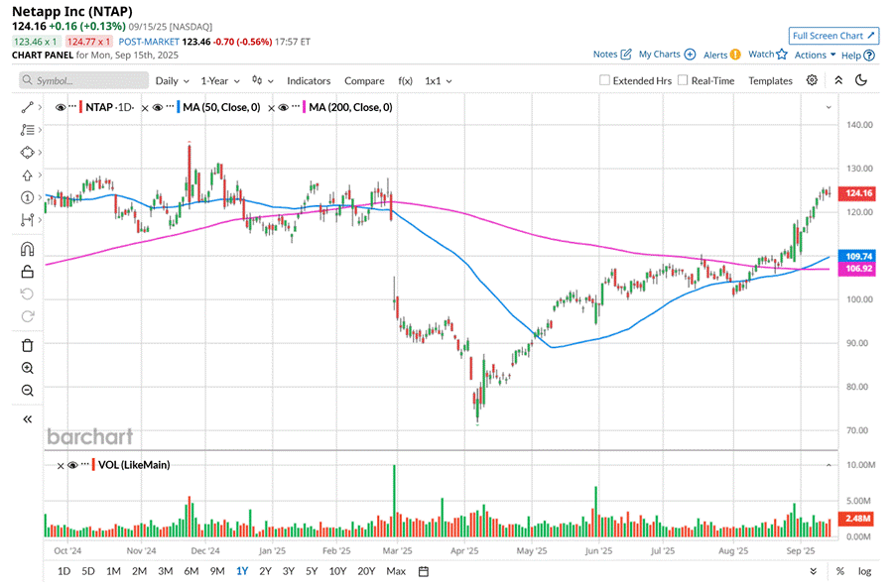Open the Daily frequency dropdown
Image resolution: width=895 pixels, height=588 pixels.
click(x=172, y=81)
